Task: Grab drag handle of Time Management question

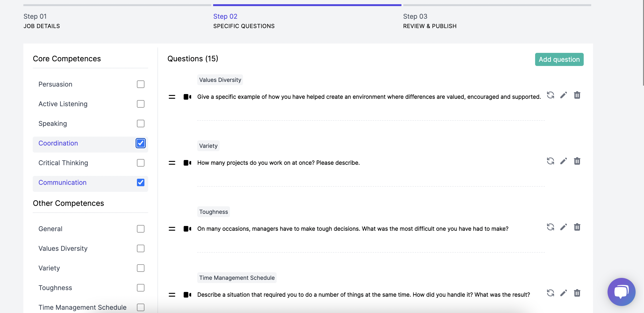Action: [x=172, y=295]
